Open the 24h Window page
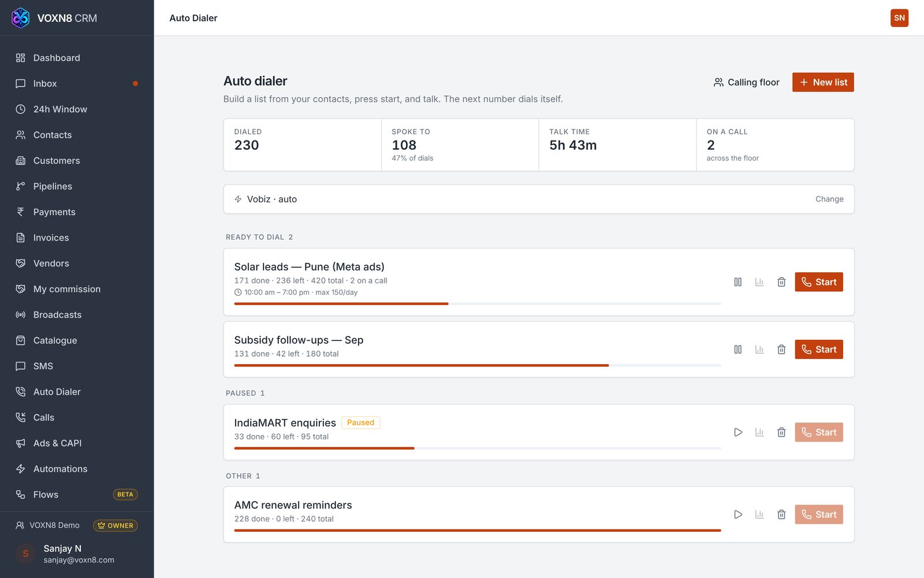924x578 pixels. pyautogui.click(x=77, y=109)
